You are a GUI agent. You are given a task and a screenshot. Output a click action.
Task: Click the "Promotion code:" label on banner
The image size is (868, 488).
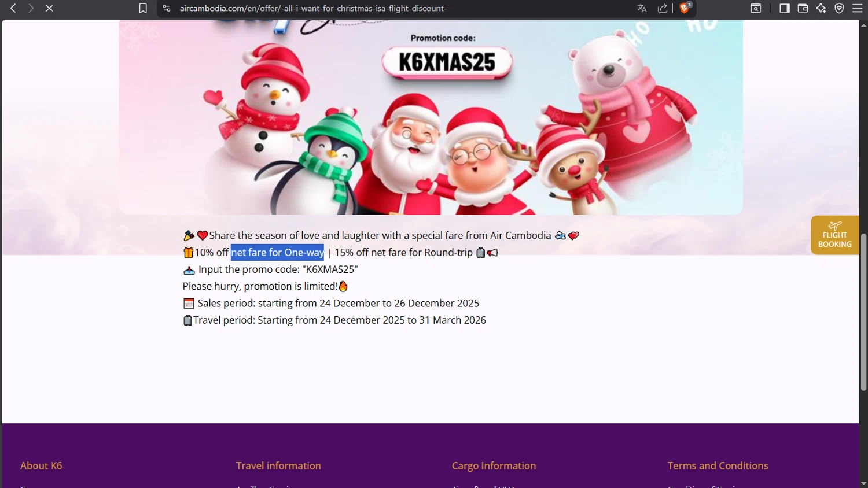click(443, 38)
